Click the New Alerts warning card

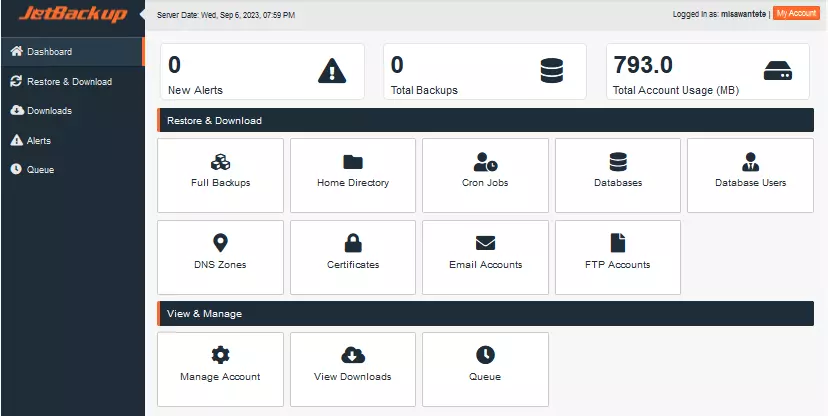click(x=261, y=71)
